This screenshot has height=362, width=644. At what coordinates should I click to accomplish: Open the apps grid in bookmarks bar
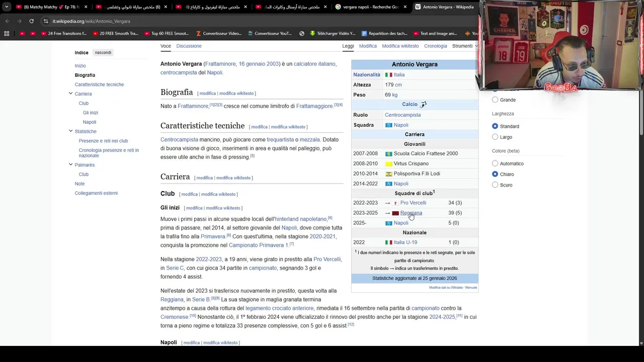pyautogui.click(x=7, y=34)
